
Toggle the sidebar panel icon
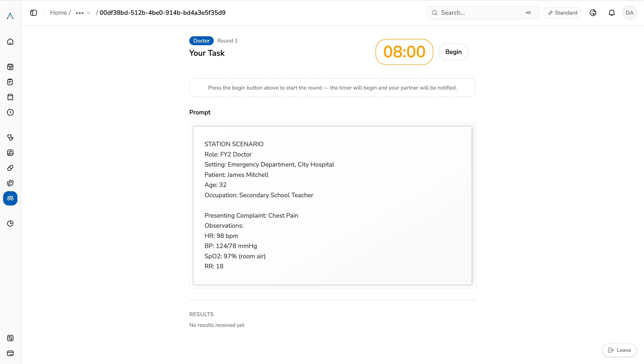tap(34, 13)
